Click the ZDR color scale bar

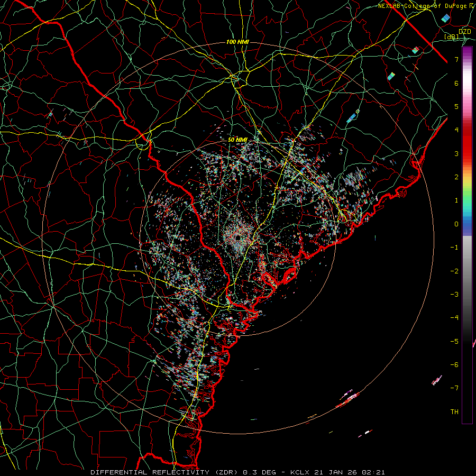click(467, 235)
